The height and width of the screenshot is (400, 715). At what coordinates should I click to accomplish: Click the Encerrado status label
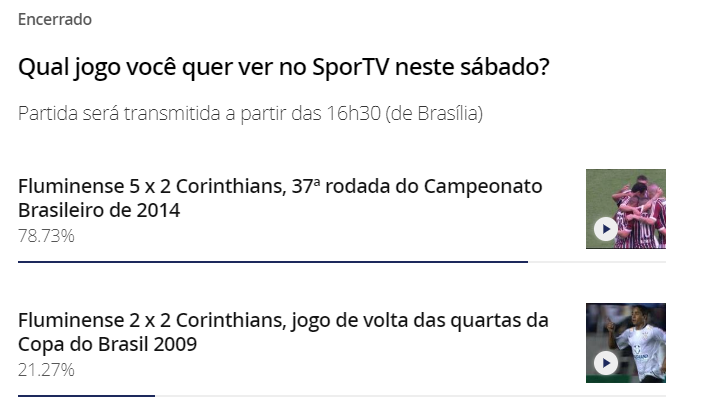55,20
